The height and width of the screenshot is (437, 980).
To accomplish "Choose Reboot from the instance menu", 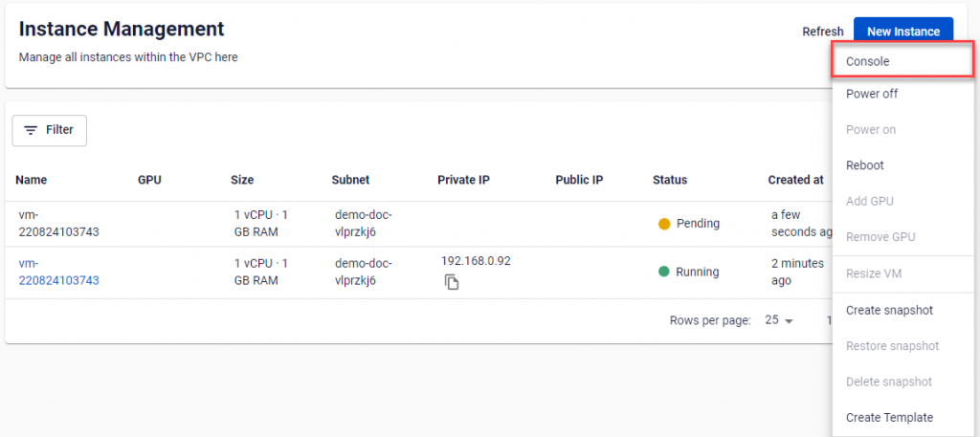I will (x=865, y=165).
